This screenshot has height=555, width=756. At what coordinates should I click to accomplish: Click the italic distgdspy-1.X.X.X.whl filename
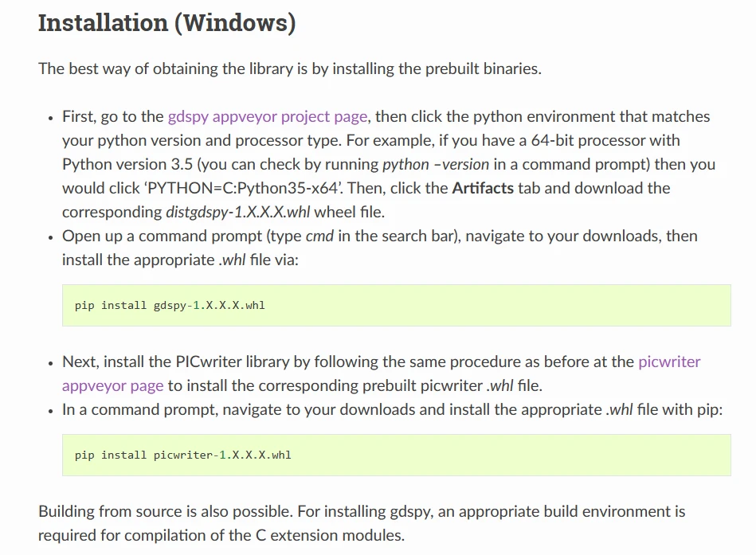[x=238, y=213]
